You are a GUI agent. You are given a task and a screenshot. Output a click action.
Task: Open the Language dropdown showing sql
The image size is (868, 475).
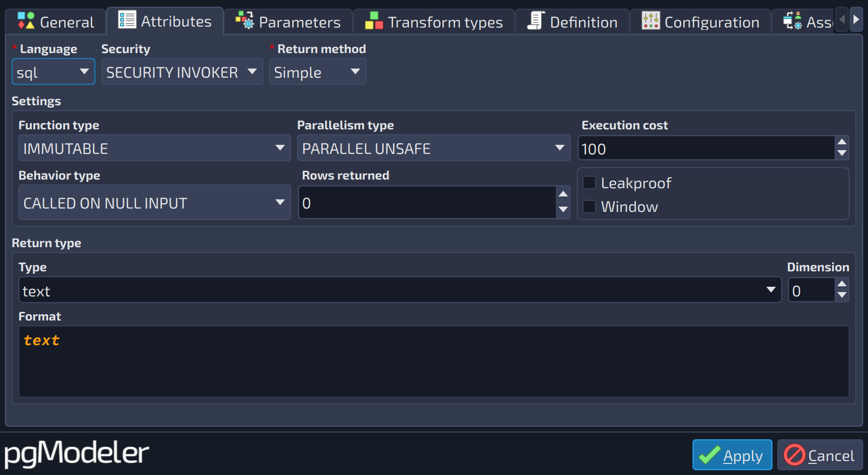pos(53,72)
